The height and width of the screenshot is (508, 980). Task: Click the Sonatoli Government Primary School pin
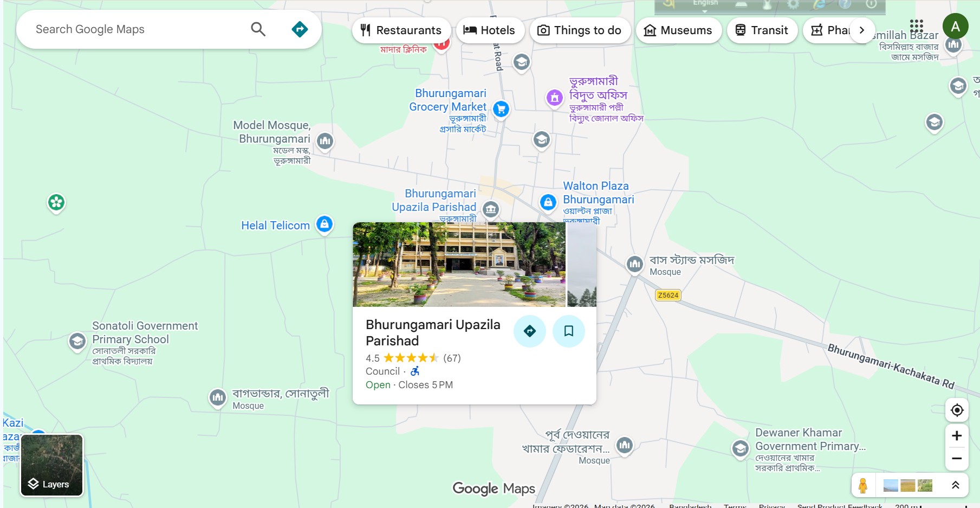[77, 342]
